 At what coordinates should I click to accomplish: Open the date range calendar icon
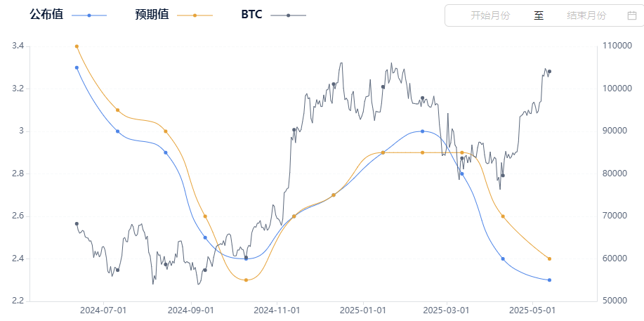(631, 15)
